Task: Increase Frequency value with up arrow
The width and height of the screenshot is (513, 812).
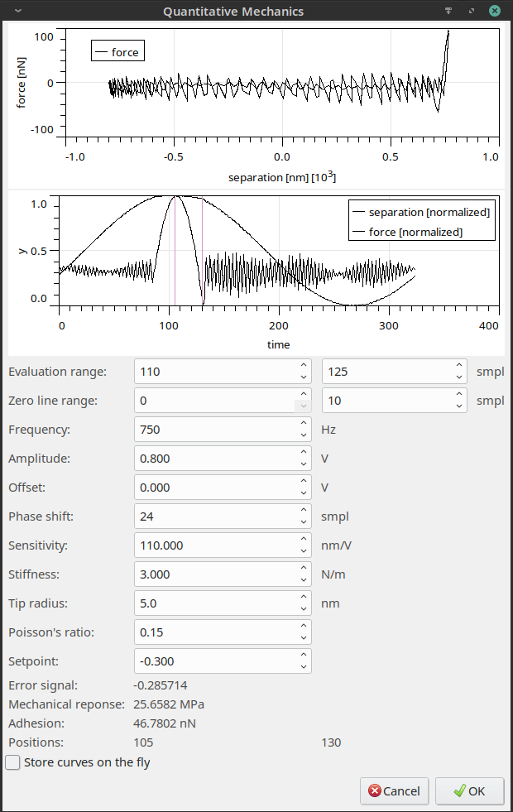Action: pos(304,424)
